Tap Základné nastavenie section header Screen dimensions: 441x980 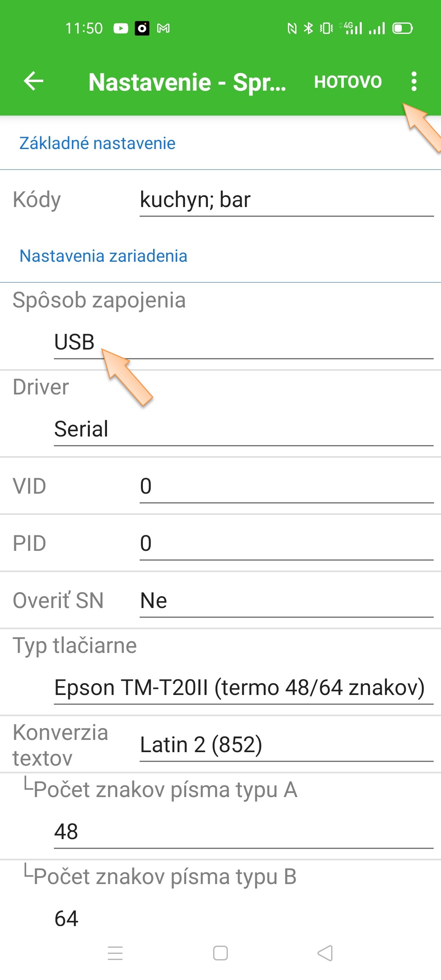tap(97, 143)
